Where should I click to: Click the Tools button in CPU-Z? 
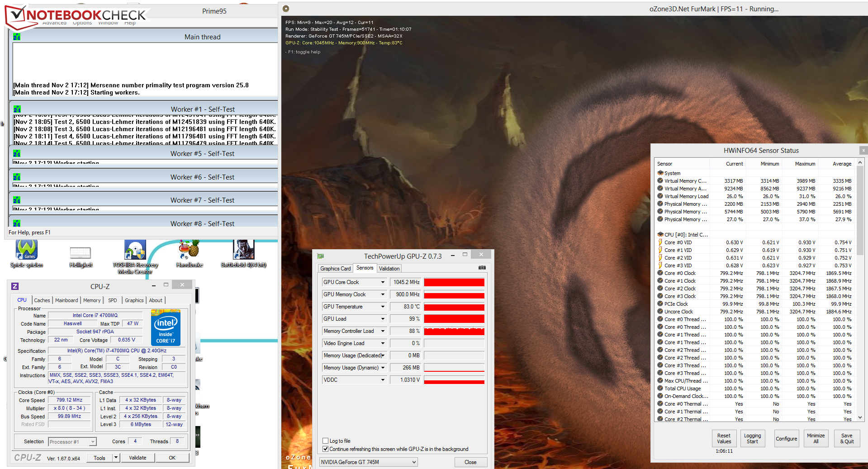(x=100, y=458)
